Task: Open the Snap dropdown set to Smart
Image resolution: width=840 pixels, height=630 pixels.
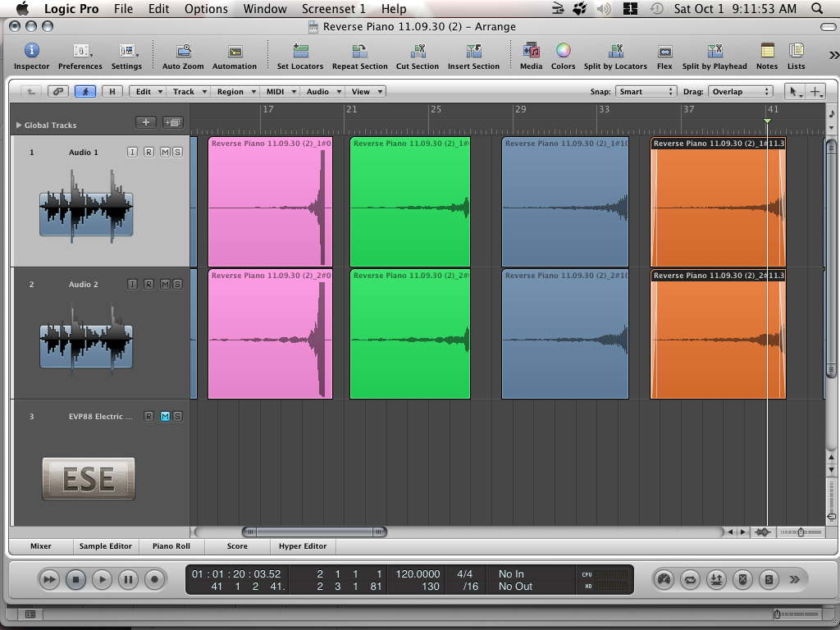Action: tap(646, 92)
